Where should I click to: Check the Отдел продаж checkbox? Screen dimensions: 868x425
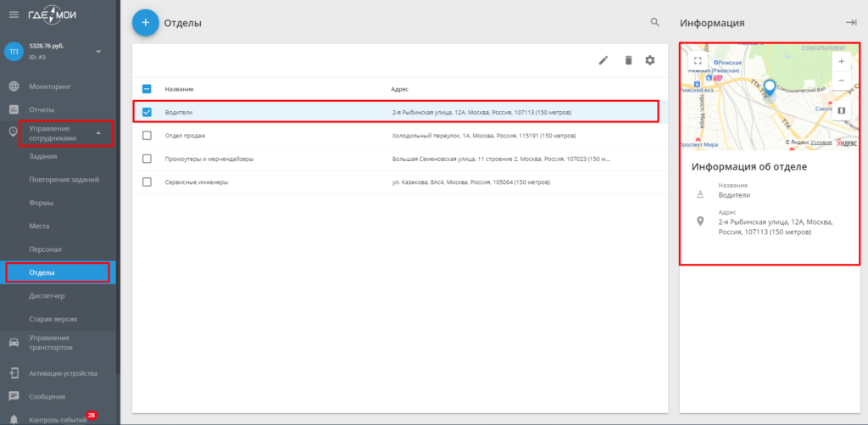click(x=147, y=135)
